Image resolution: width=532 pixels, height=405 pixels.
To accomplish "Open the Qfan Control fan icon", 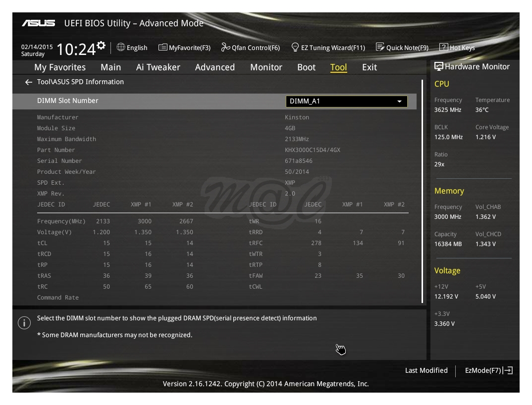I will tap(225, 47).
